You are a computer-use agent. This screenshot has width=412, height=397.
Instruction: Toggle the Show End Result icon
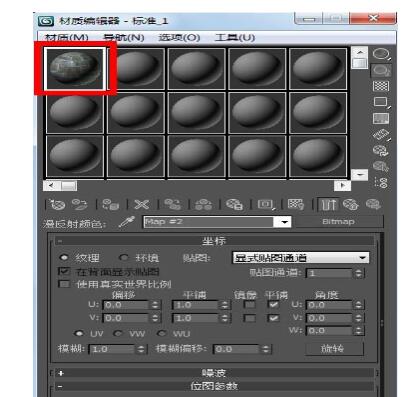tap(328, 204)
